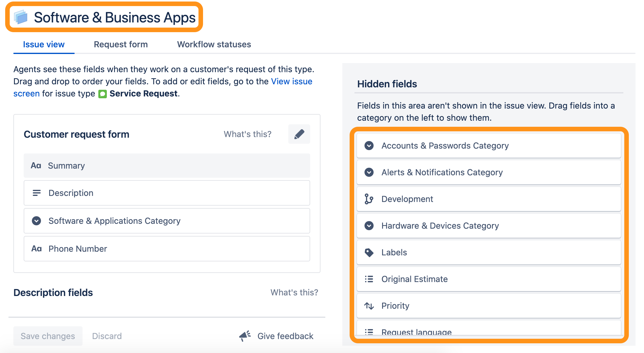Click the Labels tag icon

point(369,252)
